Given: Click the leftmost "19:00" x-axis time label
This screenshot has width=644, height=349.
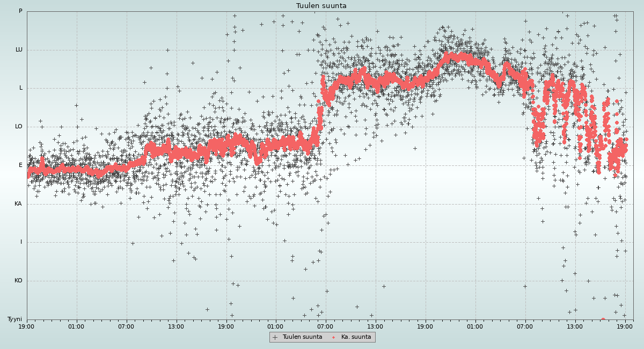Looking at the screenshot, I should [x=26, y=326].
